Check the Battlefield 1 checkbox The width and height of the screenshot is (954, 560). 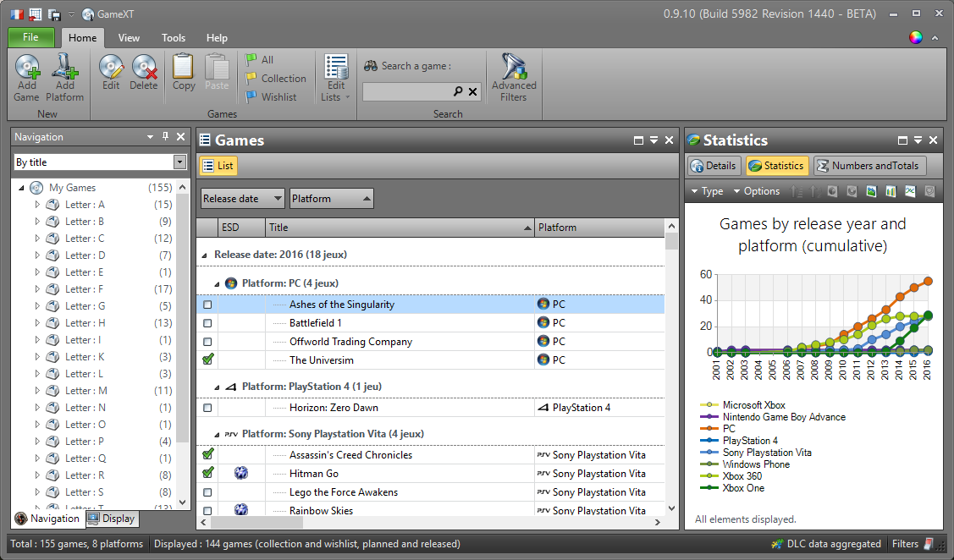tap(207, 323)
